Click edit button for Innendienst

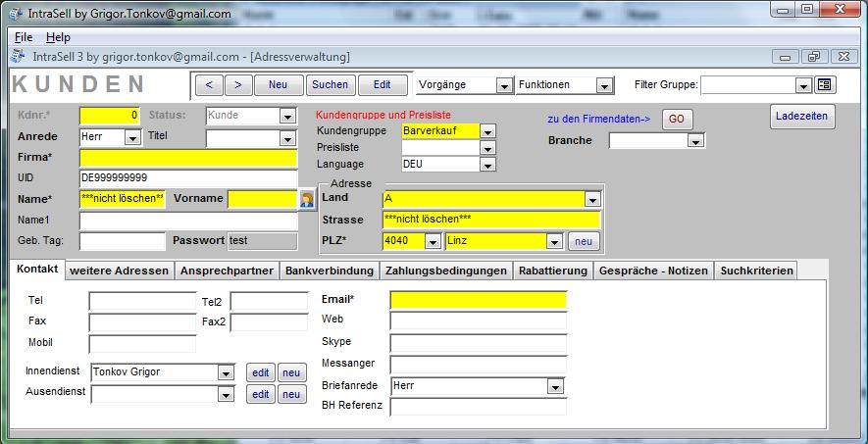click(x=260, y=372)
